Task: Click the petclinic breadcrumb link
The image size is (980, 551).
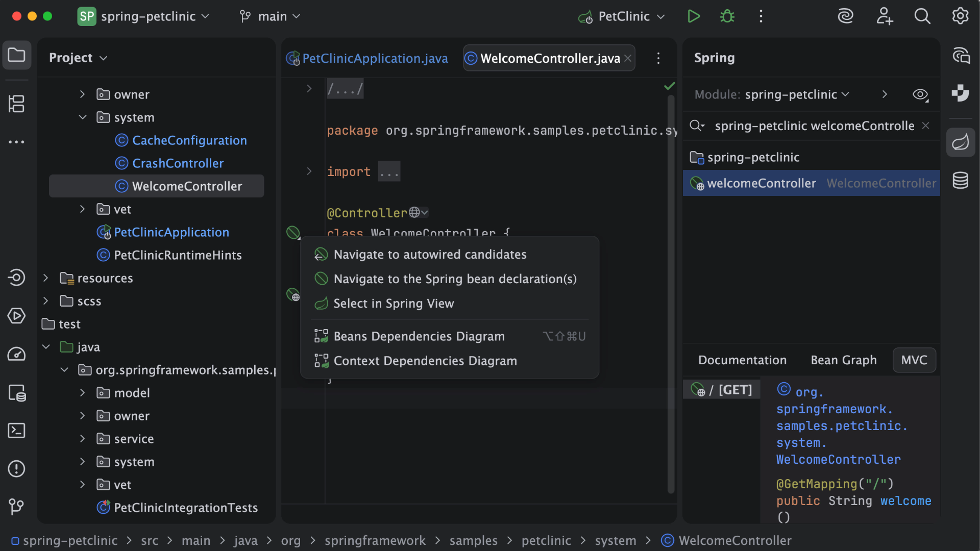Action: [x=546, y=540]
